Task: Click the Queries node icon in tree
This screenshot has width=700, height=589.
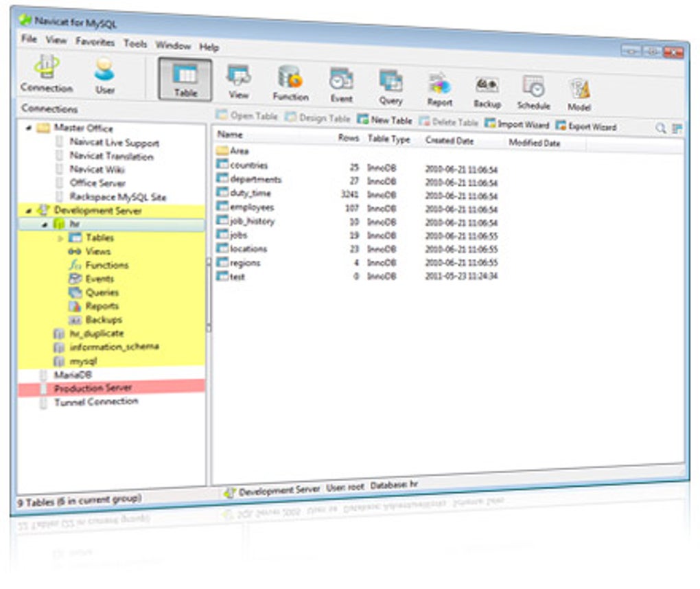Action: [x=74, y=292]
